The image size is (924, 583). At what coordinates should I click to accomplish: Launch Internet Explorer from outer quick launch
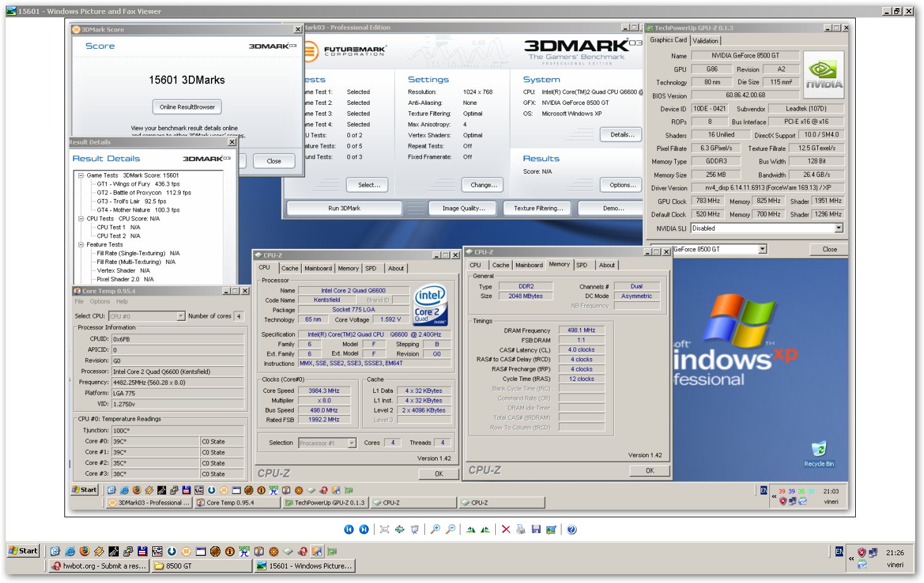coord(70,551)
